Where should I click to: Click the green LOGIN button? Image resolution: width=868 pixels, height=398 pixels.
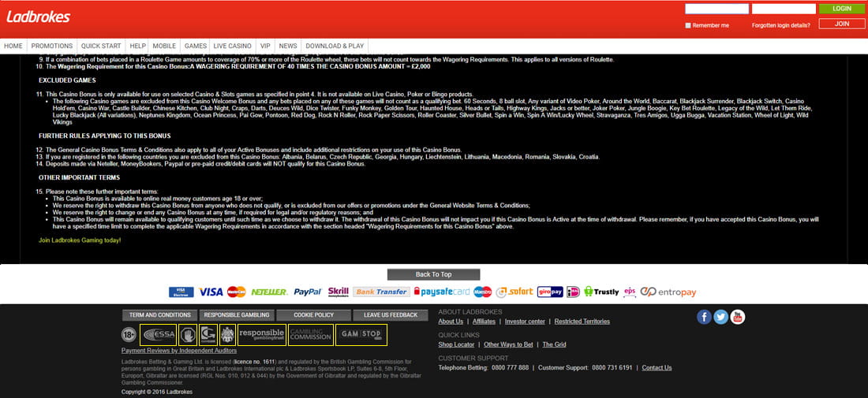(841, 9)
